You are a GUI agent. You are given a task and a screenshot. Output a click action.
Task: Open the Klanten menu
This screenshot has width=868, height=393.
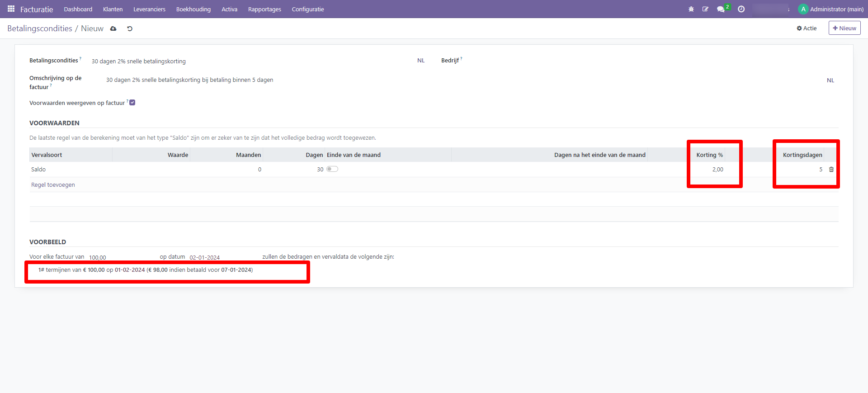coord(113,9)
